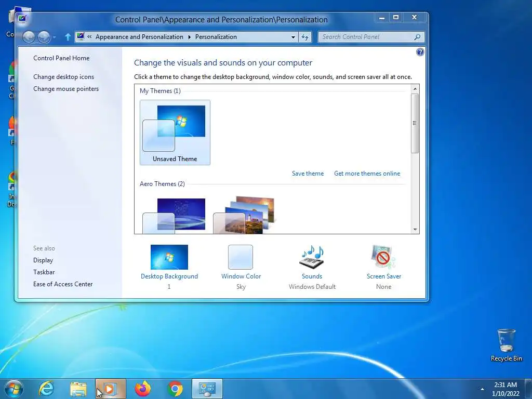
Task: Maximize the Personalization window
Action: coord(395,17)
